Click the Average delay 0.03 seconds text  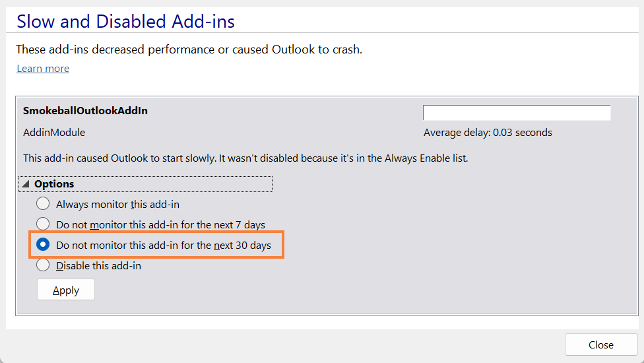(x=488, y=133)
